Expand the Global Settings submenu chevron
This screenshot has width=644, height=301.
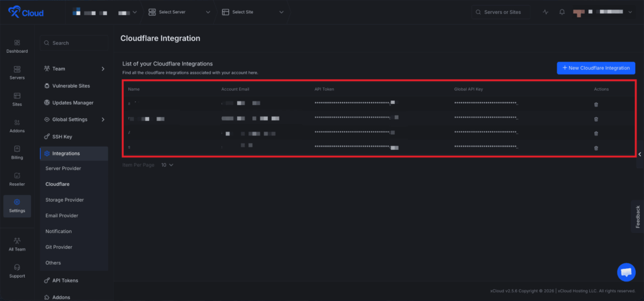click(103, 120)
